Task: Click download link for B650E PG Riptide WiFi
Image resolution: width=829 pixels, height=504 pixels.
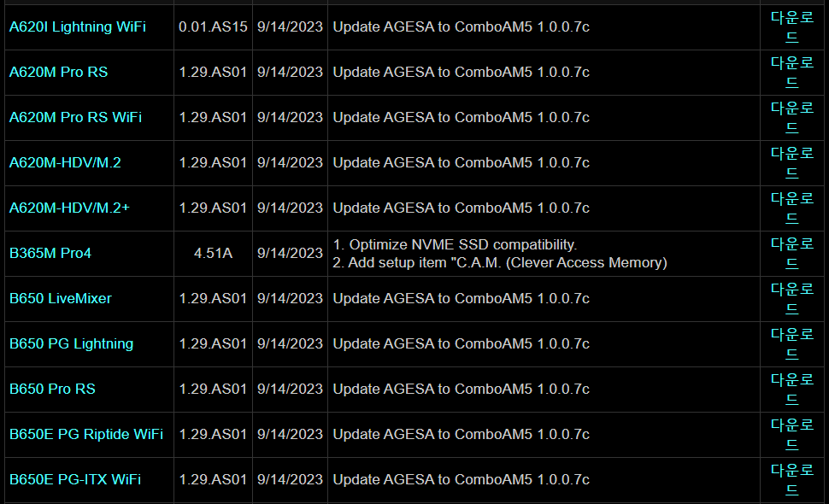Action: pyautogui.click(x=791, y=434)
